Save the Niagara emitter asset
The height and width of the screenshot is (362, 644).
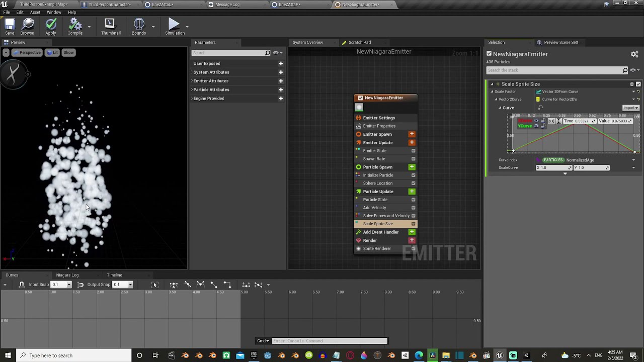10,27
